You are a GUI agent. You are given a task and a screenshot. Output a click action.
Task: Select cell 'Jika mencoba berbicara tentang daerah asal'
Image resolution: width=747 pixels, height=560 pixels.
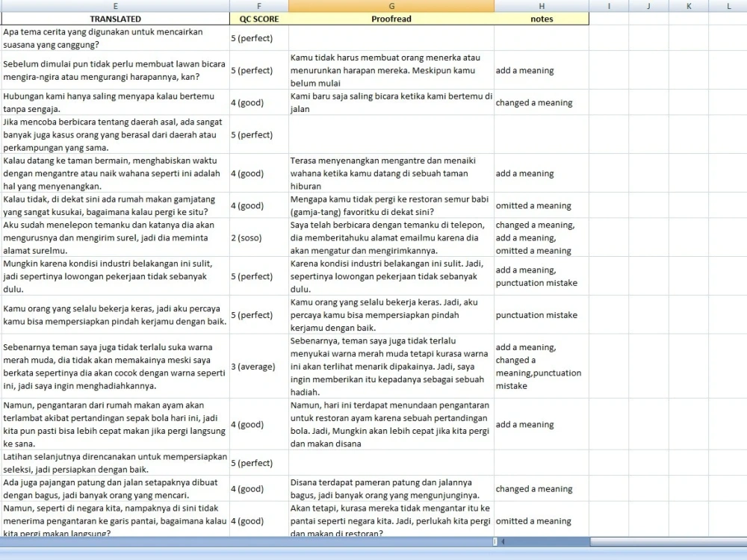[115, 134]
